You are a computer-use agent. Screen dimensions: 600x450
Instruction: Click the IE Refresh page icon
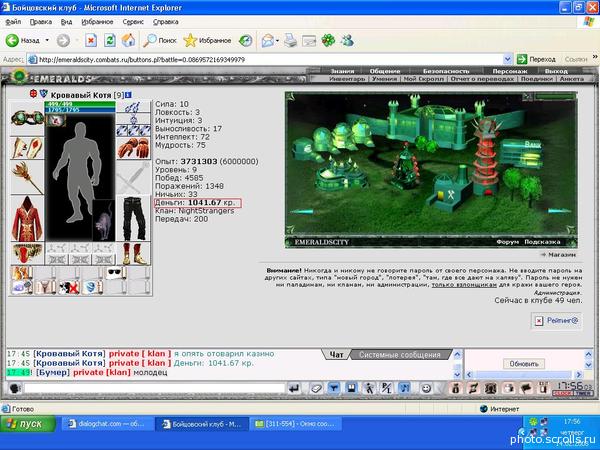[110, 40]
